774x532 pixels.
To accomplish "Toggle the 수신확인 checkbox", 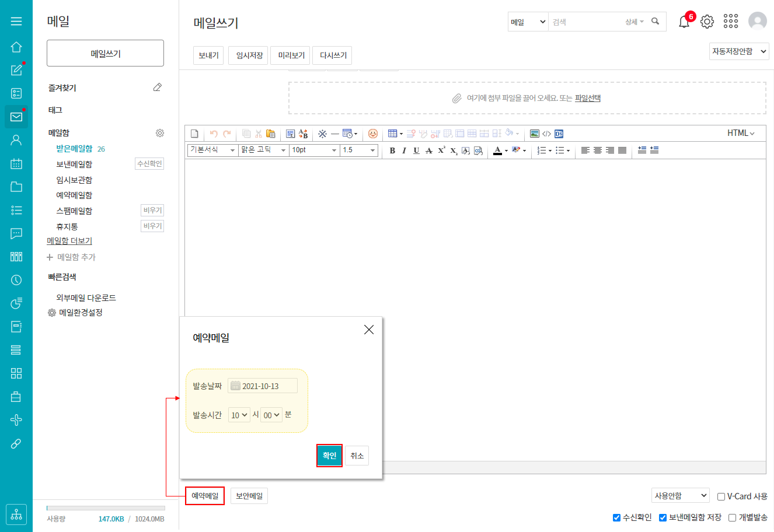I will pyautogui.click(x=616, y=517).
